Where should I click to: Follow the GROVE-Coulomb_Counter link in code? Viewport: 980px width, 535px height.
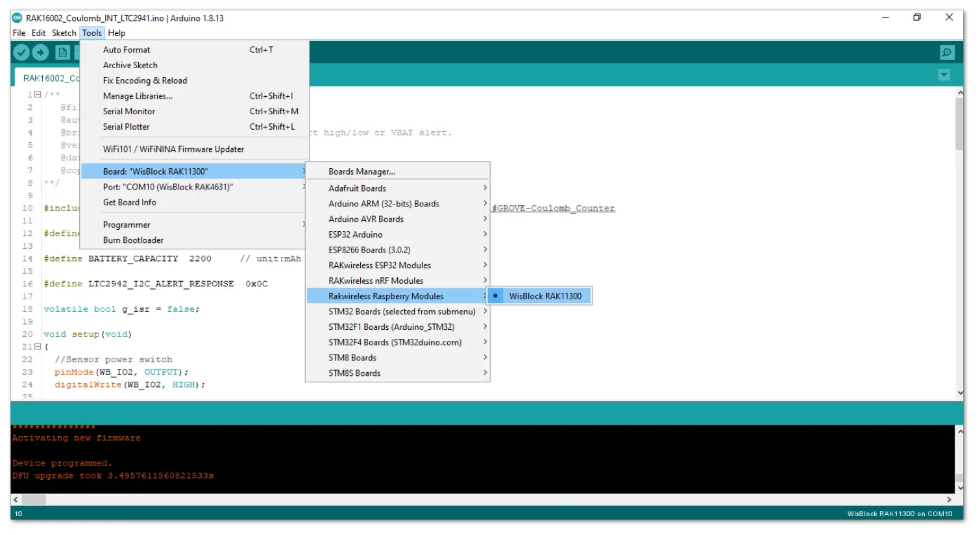(554, 208)
